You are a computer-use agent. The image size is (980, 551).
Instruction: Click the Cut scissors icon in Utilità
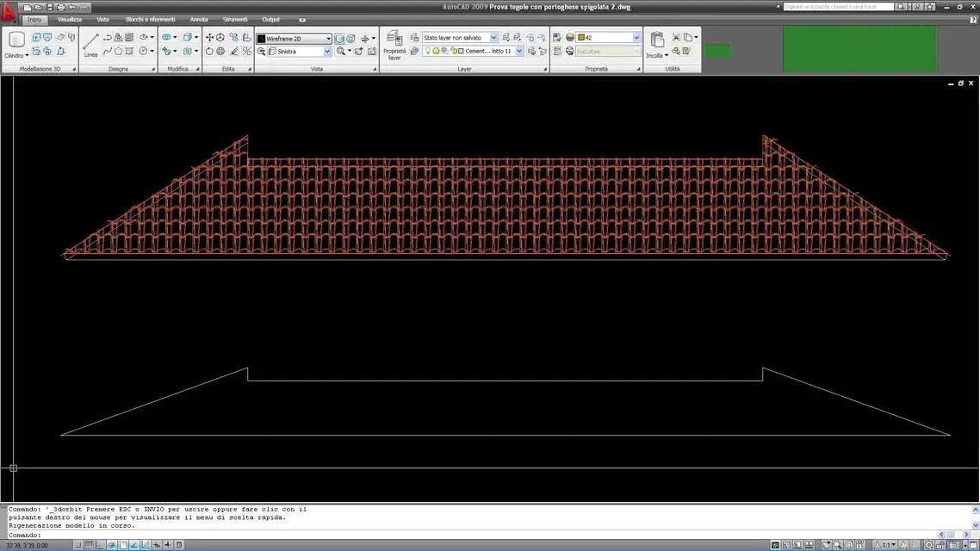676,38
